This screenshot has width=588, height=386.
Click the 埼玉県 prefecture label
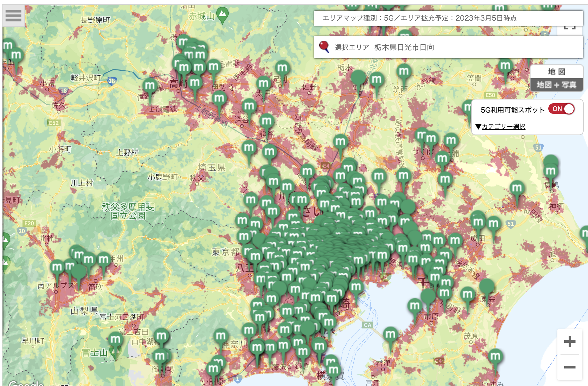(212, 167)
